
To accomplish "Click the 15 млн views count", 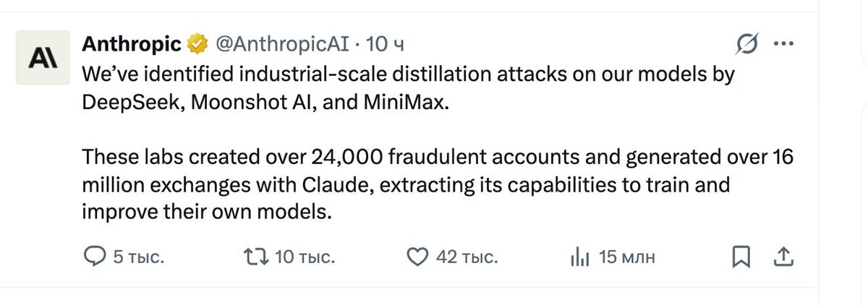I will click(x=627, y=257).
